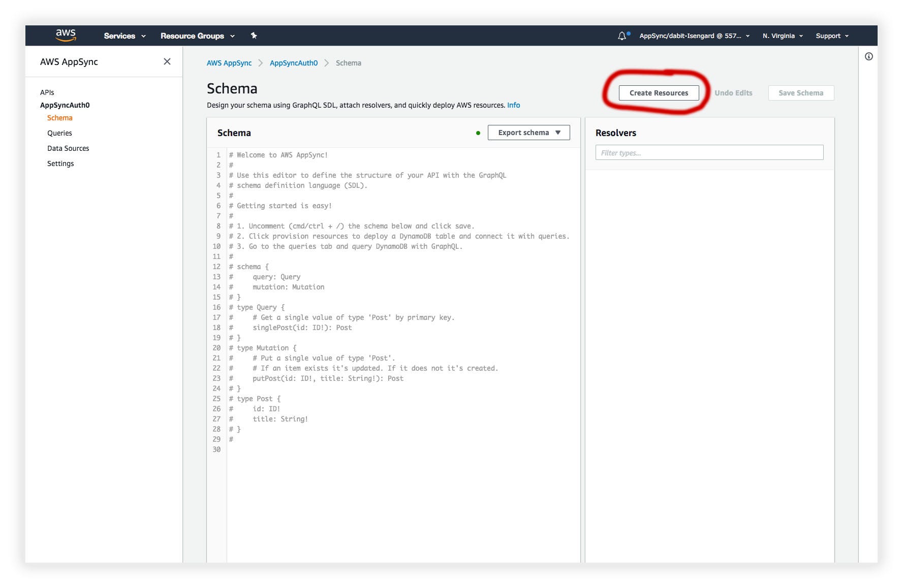Click the Undo Edits button
Image resolution: width=903 pixels, height=588 pixels.
point(733,93)
